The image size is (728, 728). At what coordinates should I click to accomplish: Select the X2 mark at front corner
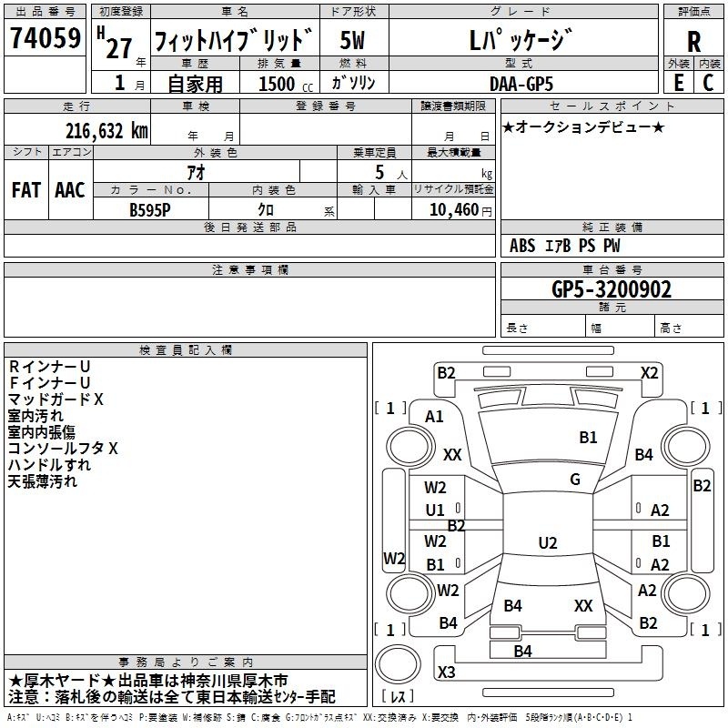649,373
